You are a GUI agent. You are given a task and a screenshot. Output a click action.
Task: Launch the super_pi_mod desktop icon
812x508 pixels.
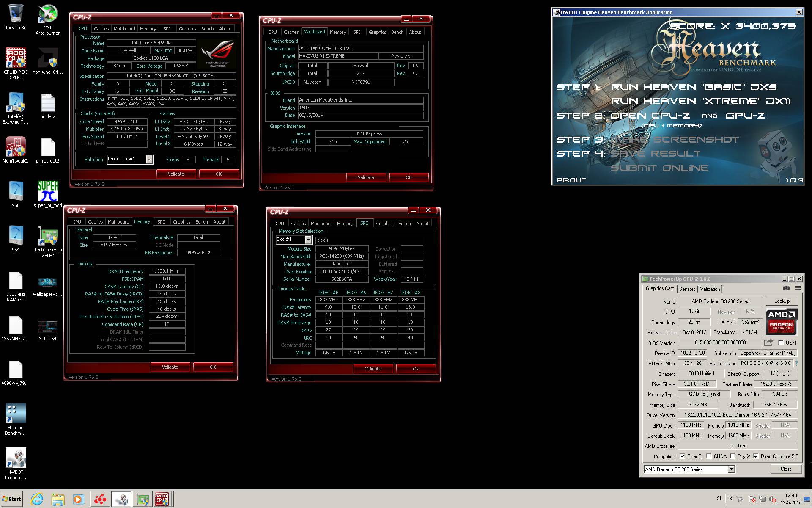(x=48, y=194)
